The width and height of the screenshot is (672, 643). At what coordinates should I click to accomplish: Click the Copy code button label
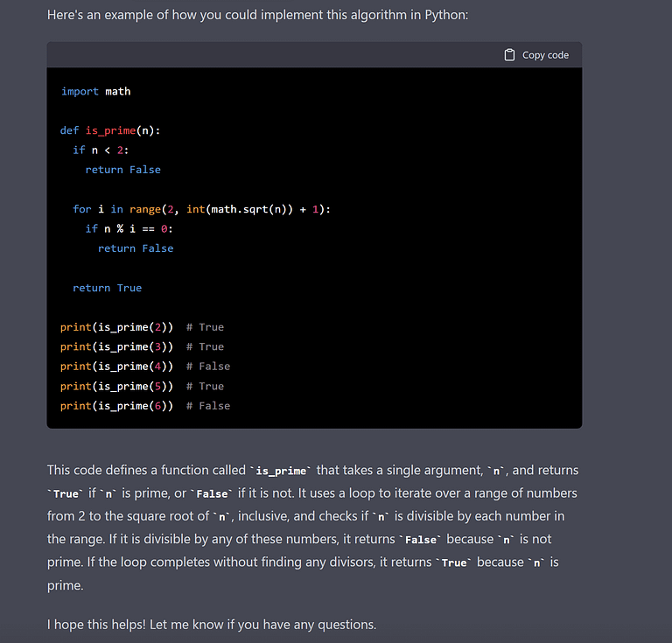[545, 55]
